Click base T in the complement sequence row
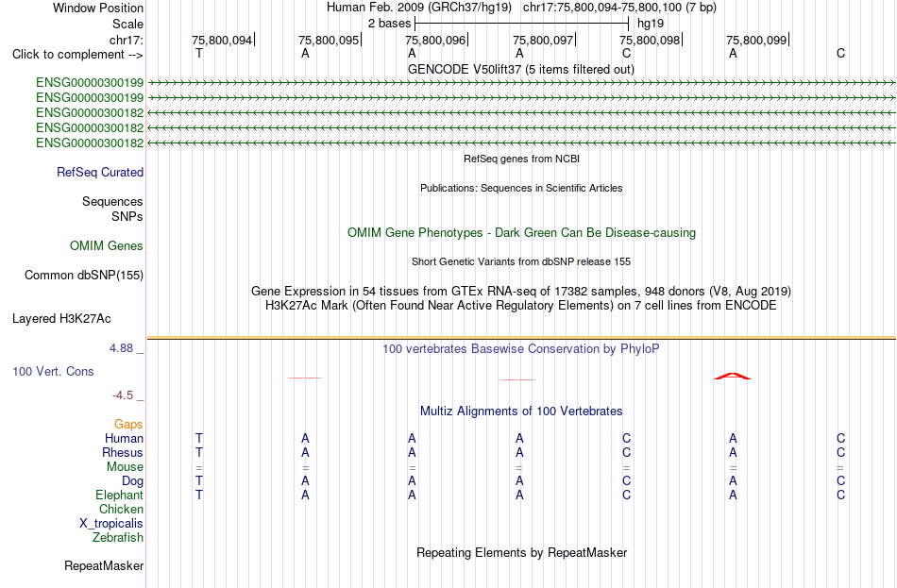The width and height of the screenshot is (897, 588). tap(198, 53)
